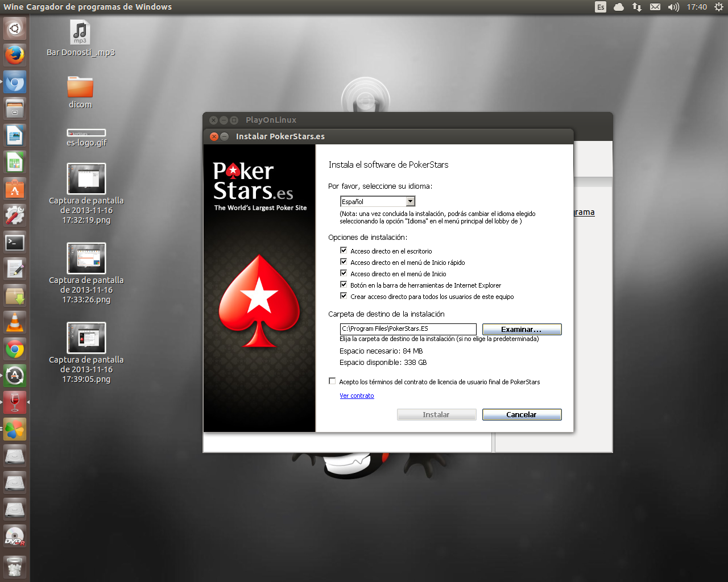Screen dimensions: 728x582
Task: Expand the Español language dropdown
Action: click(411, 201)
